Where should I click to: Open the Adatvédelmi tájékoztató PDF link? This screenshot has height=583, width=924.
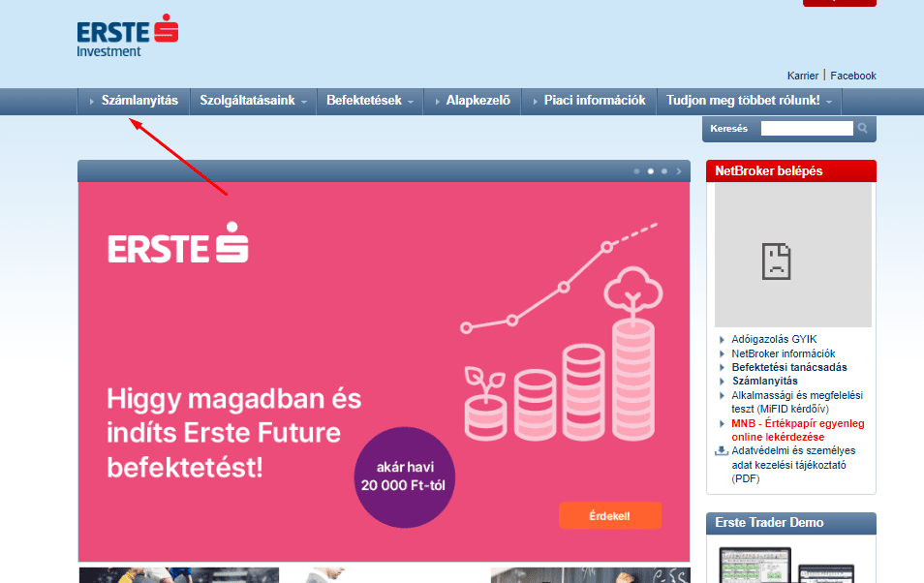pos(793,465)
